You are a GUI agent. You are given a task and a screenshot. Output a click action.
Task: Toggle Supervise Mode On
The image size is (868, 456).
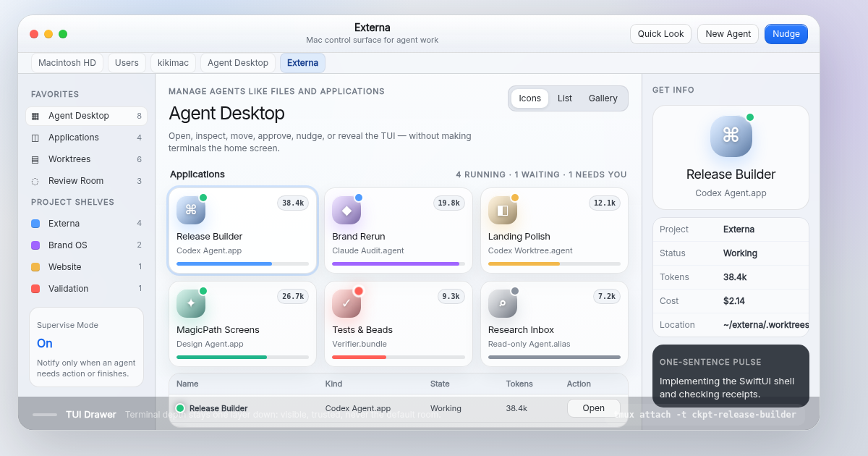coord(45,343)
